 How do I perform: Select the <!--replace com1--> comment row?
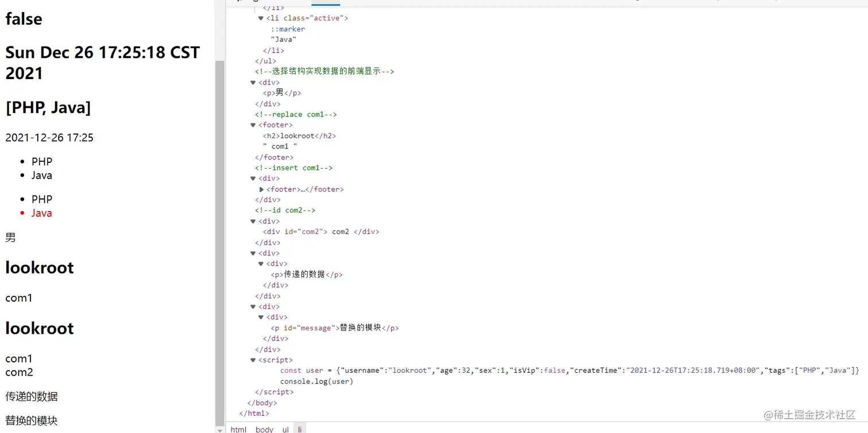pyautogui.click(x=296, y=114)
